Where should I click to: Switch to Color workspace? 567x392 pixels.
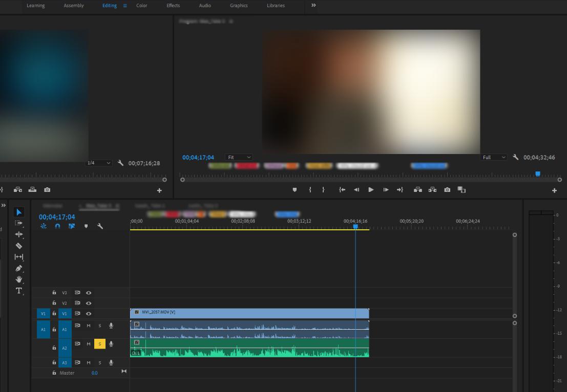pos(142,6)
